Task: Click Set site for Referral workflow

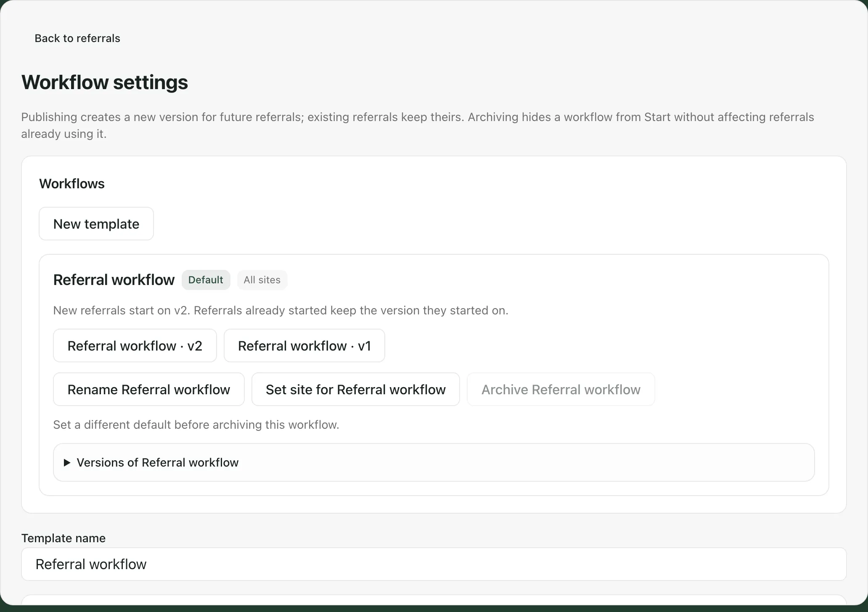Action: 356,389
